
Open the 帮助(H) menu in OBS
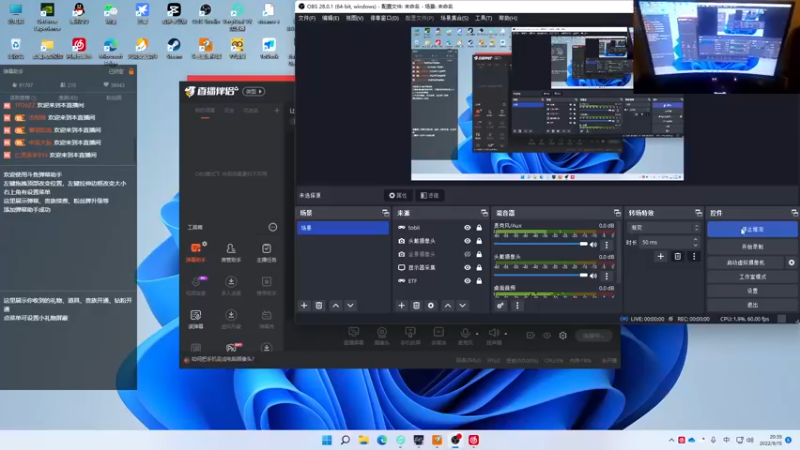pos(508,18)
